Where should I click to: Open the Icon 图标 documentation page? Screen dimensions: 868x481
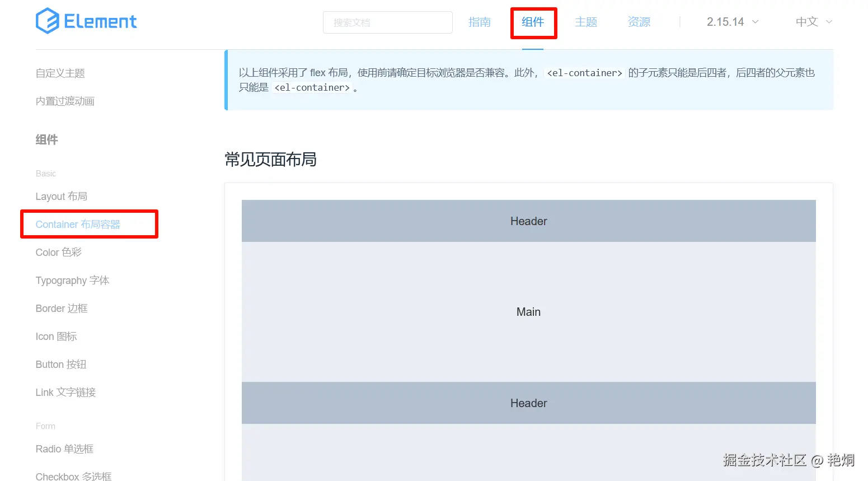click(55, 336)
